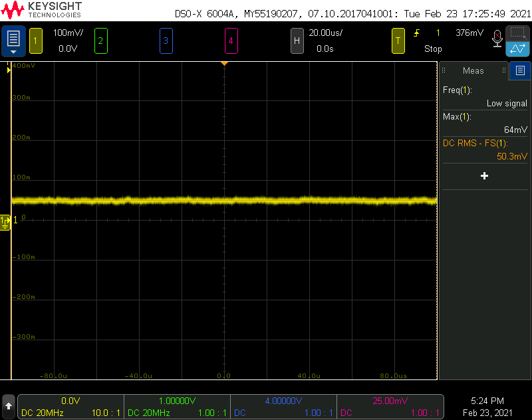Image resolution: width=532 pixels, height=420 pixels.
Task: Open channel 3 status 4.00000V panel
Action: click(283, 407)
